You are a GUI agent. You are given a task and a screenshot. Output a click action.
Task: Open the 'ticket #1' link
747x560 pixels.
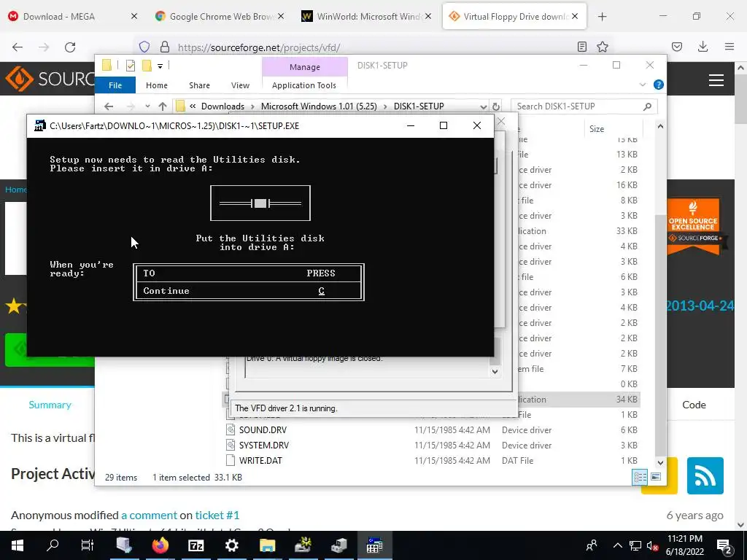[x=217, y=516]
